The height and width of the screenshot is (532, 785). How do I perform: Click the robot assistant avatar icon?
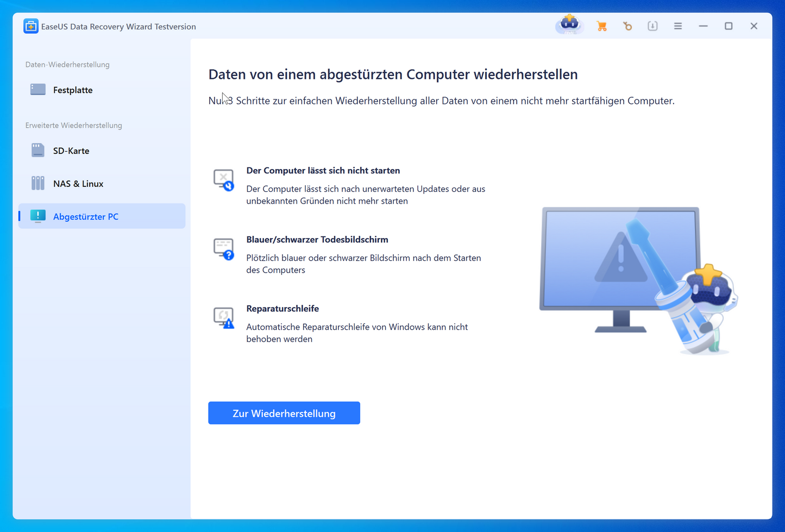coord(569,25)
